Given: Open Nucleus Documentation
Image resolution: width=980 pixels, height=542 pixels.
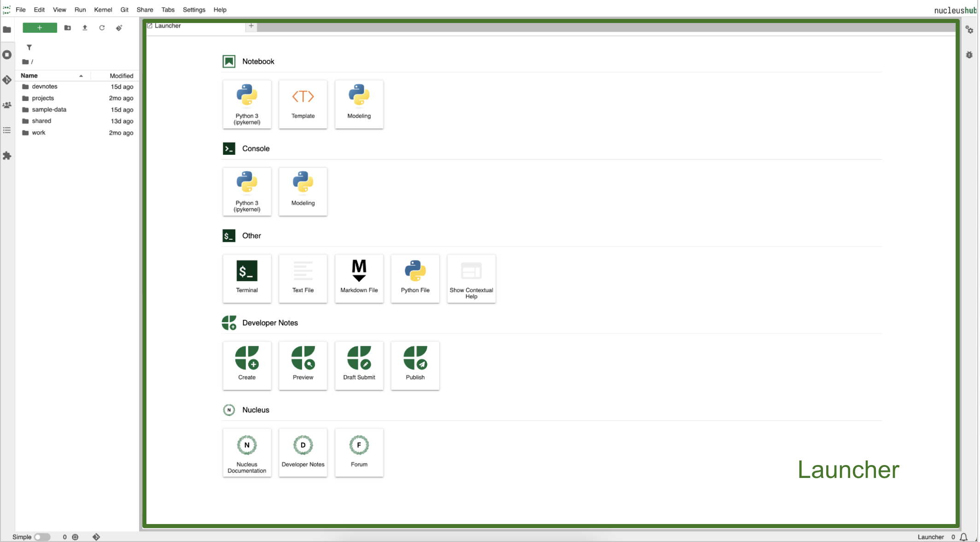Looking at the screenshot, I should tap(247, 453).
